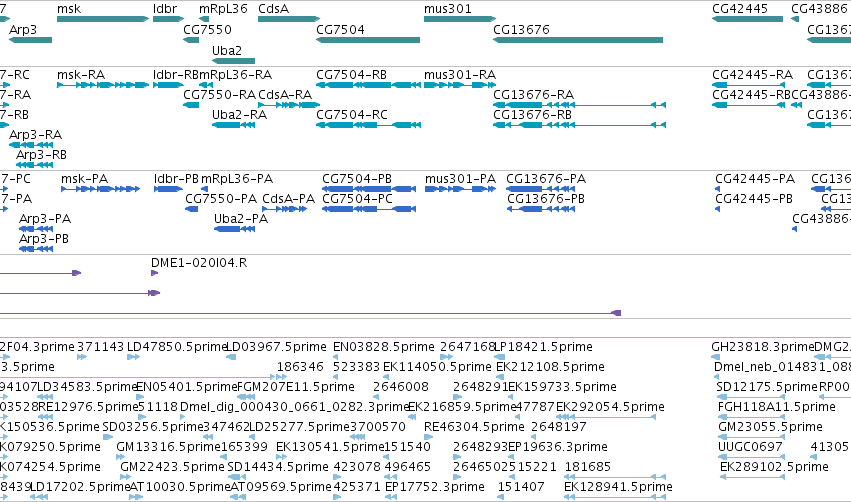
Task: Select the FGH118A11.5prime EST feature
Action: (x=752, y=417)
